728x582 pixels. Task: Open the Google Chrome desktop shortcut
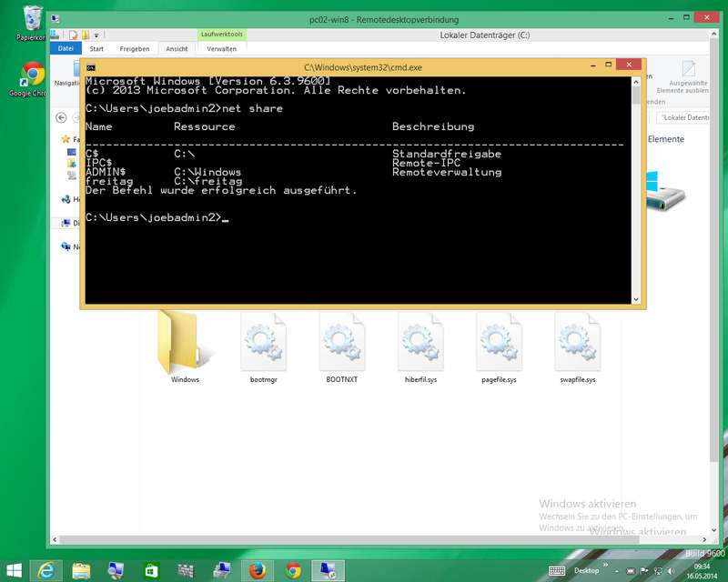(x=33, y=77)
